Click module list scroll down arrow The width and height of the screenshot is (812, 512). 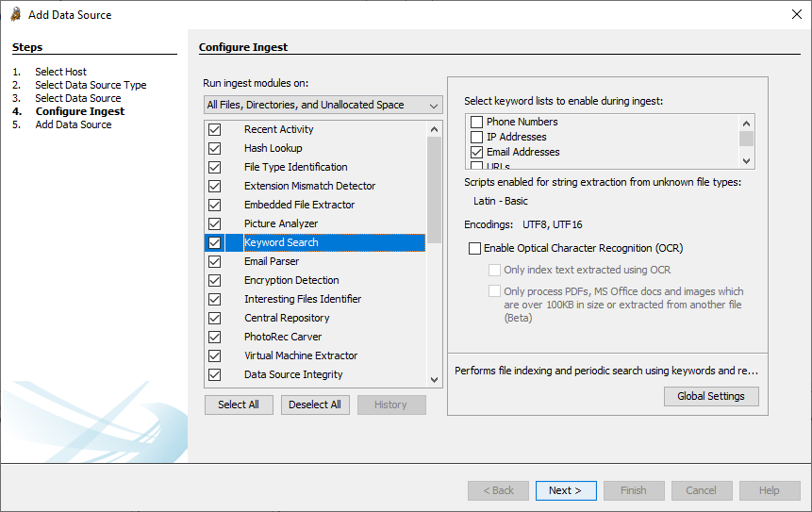pos(434,379)
